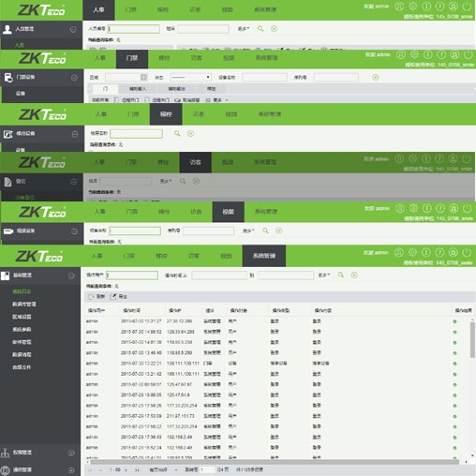Click the 远程关门 toolbar item

[157, 100]
